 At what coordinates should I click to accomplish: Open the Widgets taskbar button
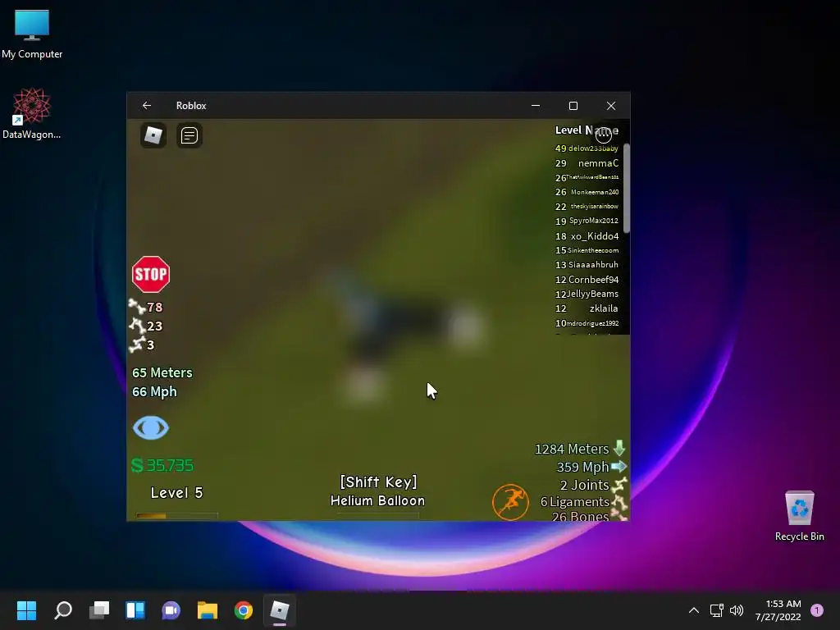click(135, 610)
